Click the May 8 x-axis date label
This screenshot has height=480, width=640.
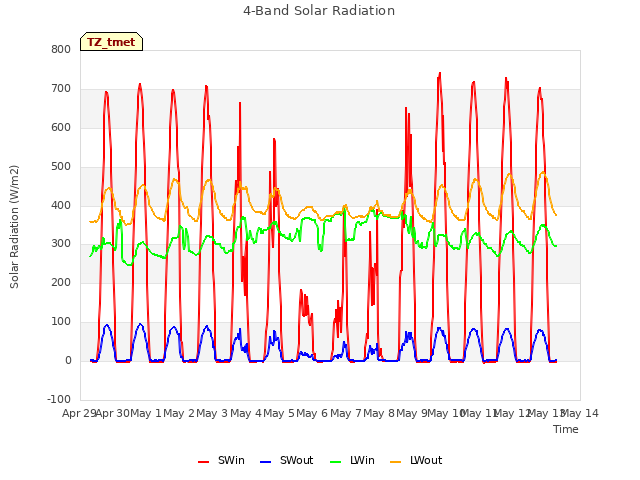click(379, 413)
